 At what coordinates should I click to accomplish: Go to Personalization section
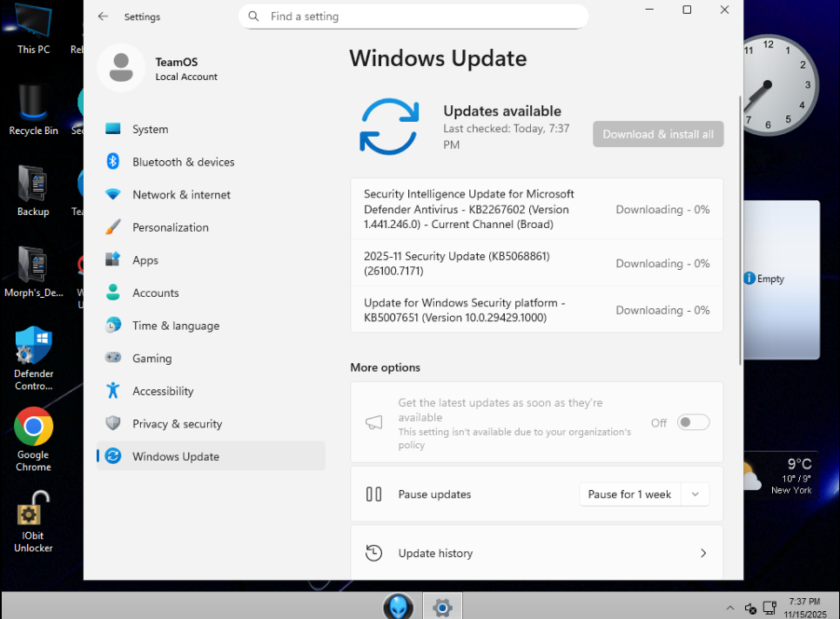point(211,227)
